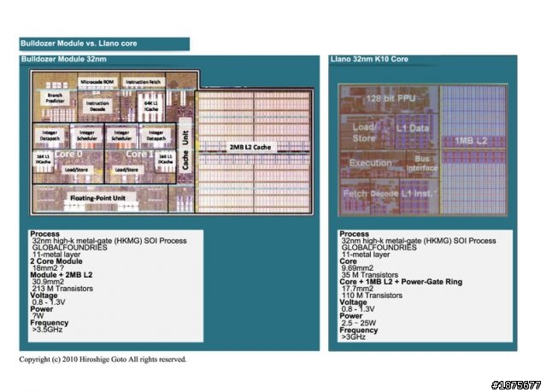Click the "110 M Transistors" value
Screen dimensions: 547x392
372,295
